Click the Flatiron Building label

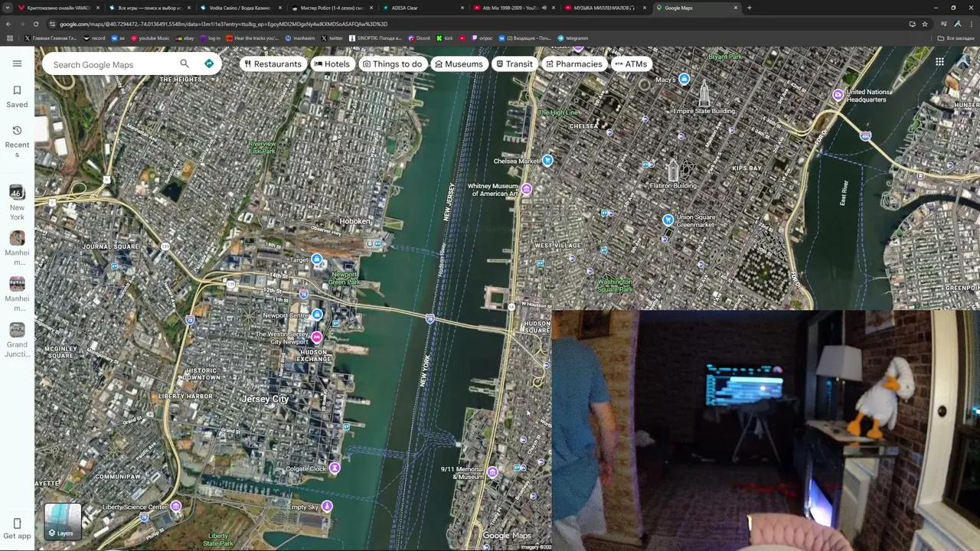(673, 185)
